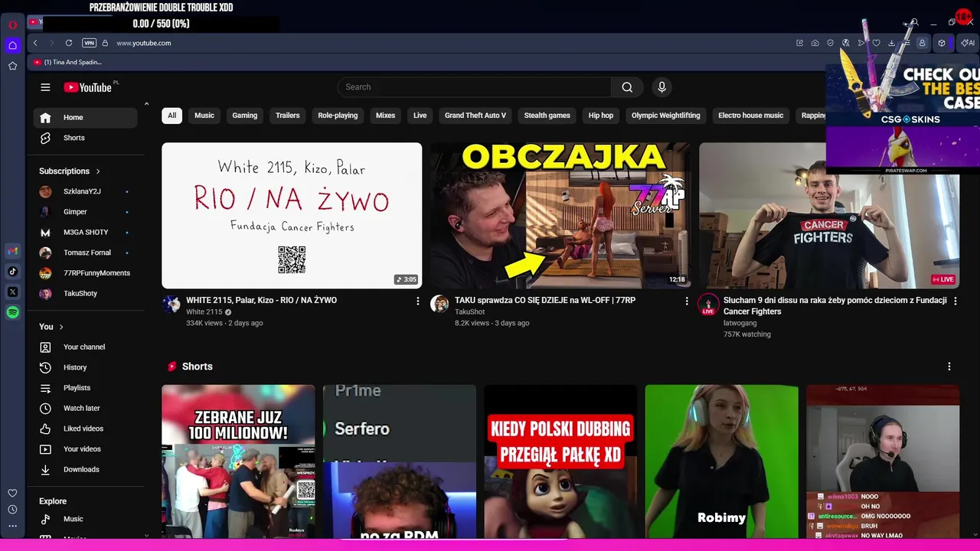Screen dimensions: 980x551
Task: Start voice search with microphone icon
Action: (662, 87)
